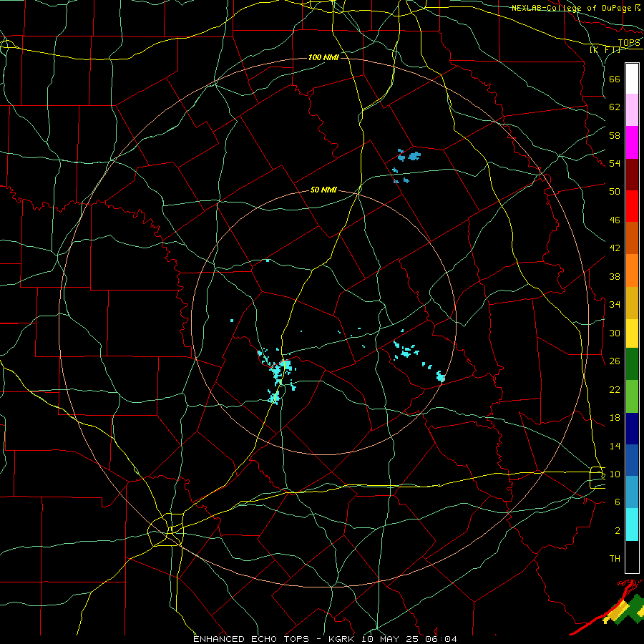Select the cyan legend swatch

(632, 525)
